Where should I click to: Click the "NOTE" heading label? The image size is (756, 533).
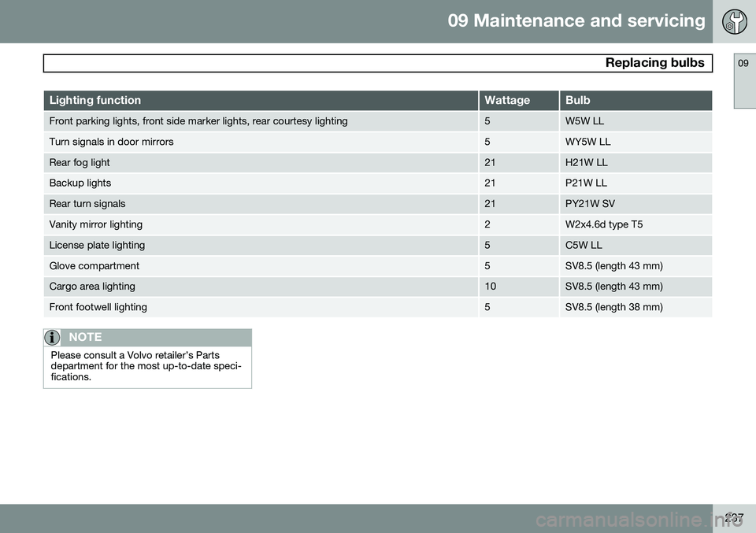85,337
